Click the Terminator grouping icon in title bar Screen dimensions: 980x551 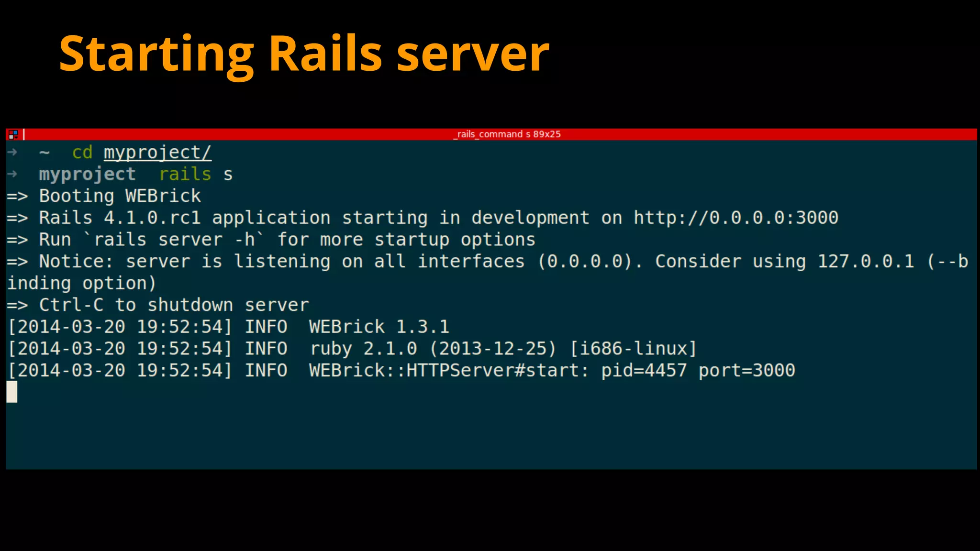click(13, 134)
